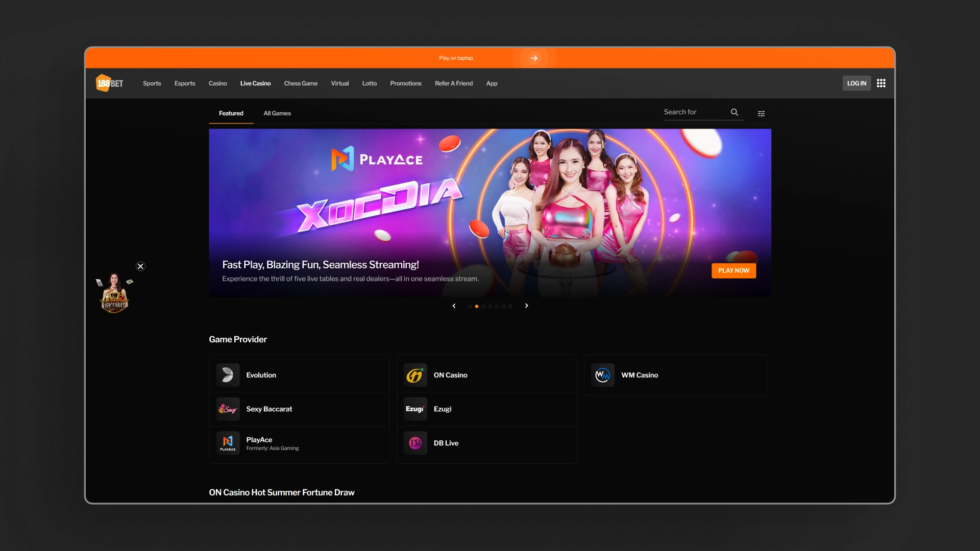Open Ezugi provider
Image resolution: width=980 pixels, height=551 pixels.
pyautogui.click(x=486, y=409)
